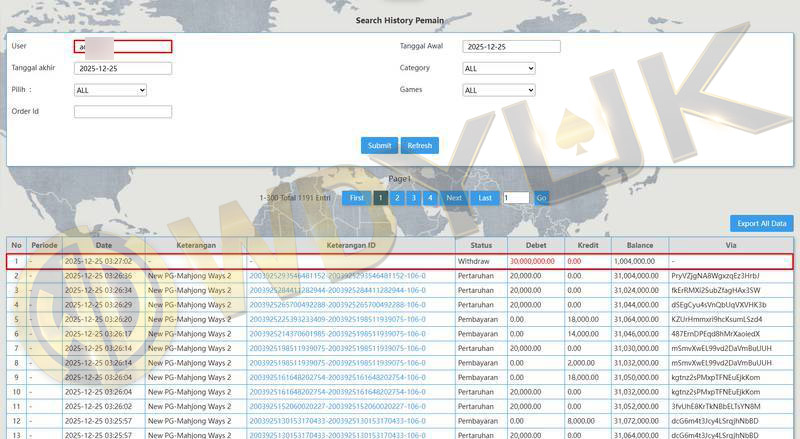Select page 2 in pagination
The width and height of the screenshot is (800, 439).
click(398, 198)
